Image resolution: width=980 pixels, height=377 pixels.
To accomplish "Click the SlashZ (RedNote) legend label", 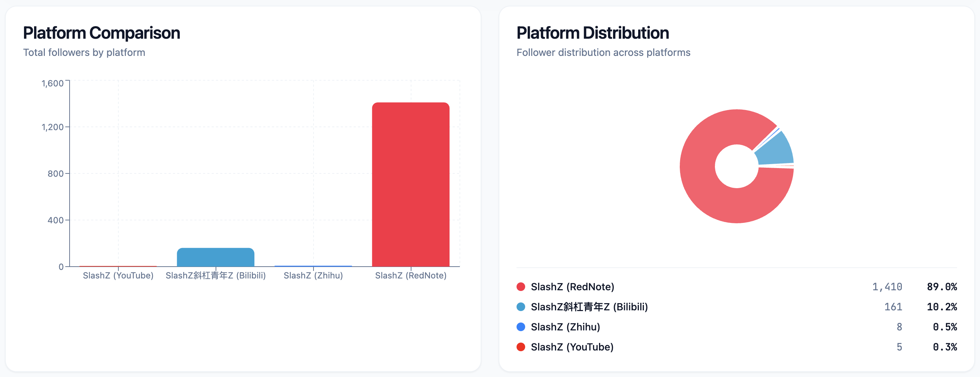I will click(x=573, y=287).
